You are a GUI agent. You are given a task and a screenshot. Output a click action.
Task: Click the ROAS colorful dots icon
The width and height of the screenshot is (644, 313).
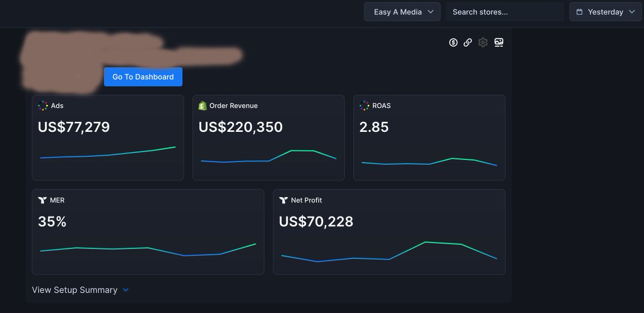[364, 106]
